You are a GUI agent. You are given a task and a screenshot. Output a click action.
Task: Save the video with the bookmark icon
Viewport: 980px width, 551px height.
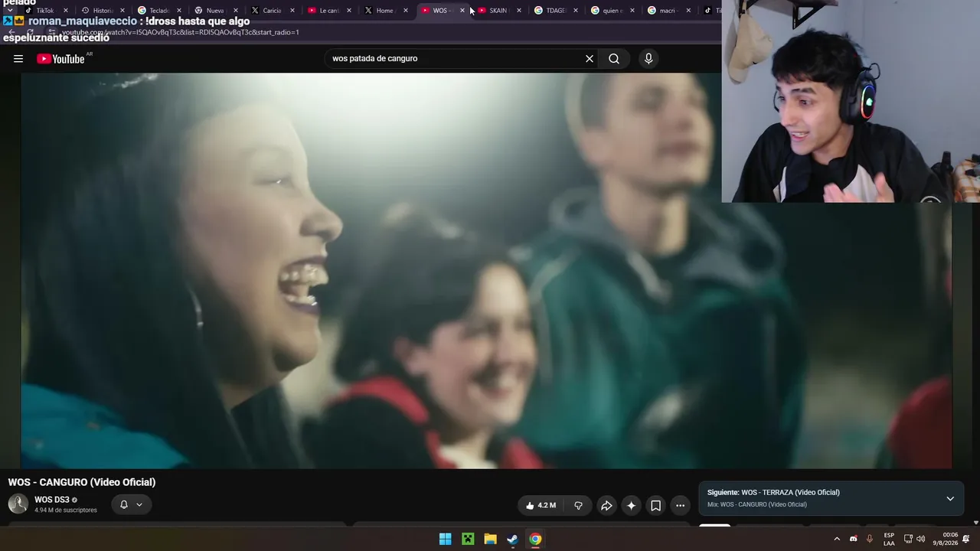(655, 505)
